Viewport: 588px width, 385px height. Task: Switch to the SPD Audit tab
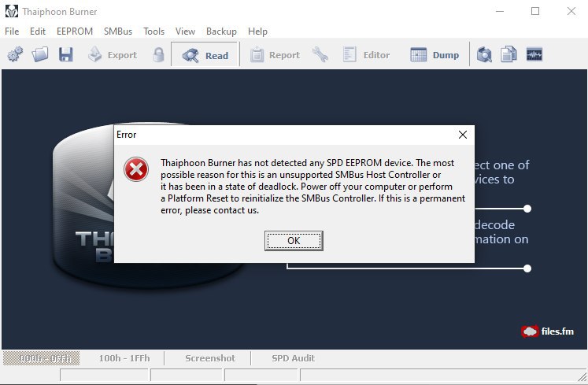(294, 358)
